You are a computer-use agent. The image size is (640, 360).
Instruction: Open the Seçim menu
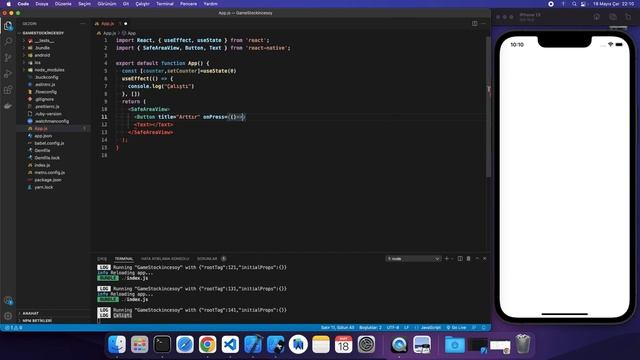(x=84, y=4)
